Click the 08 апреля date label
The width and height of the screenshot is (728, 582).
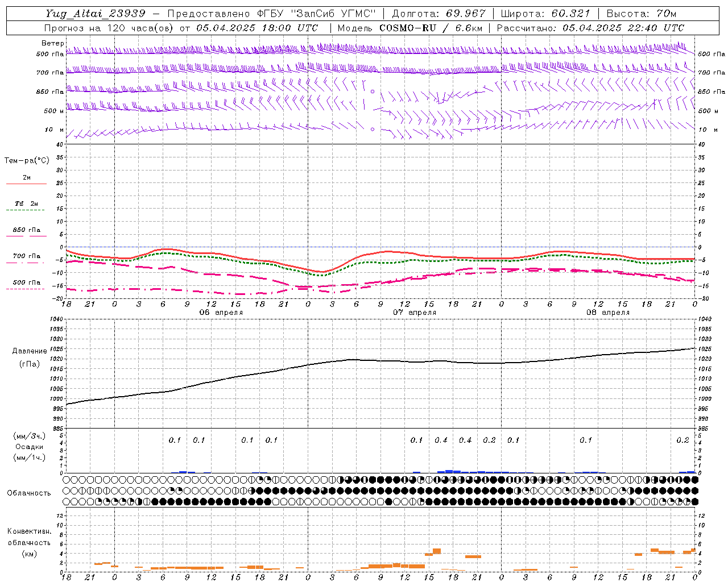608,313
